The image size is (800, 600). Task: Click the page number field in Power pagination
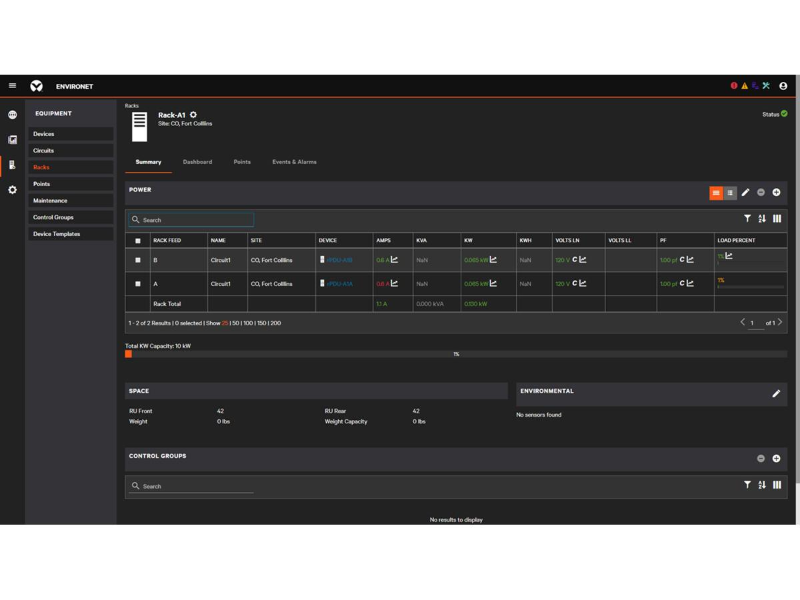755,323
